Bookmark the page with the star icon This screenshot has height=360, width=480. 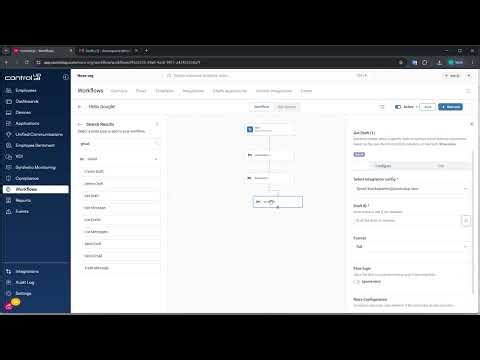point(401,62)
